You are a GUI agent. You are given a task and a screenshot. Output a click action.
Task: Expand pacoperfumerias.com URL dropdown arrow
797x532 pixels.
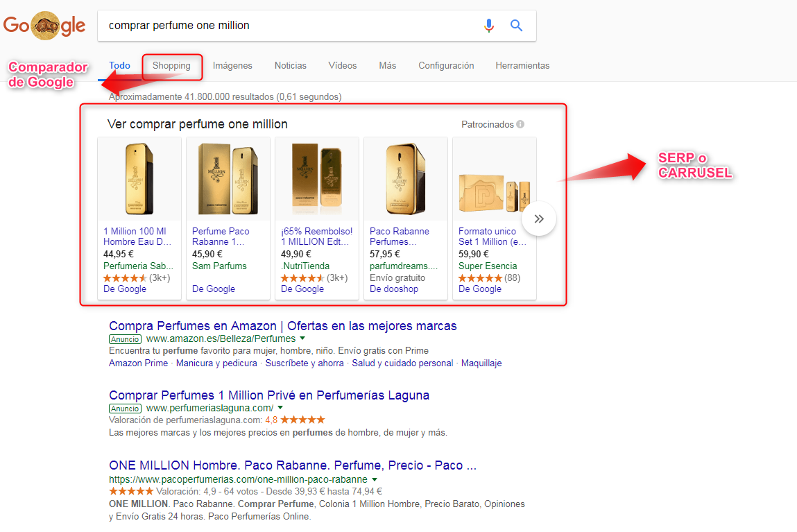click(375, 480)
